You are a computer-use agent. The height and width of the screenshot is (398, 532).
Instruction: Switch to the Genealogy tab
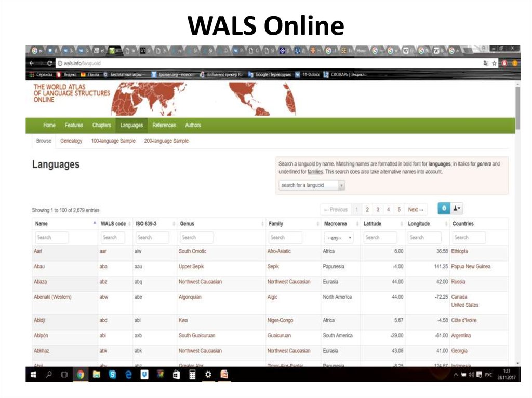pyautogui.click(x=71, y=141)
